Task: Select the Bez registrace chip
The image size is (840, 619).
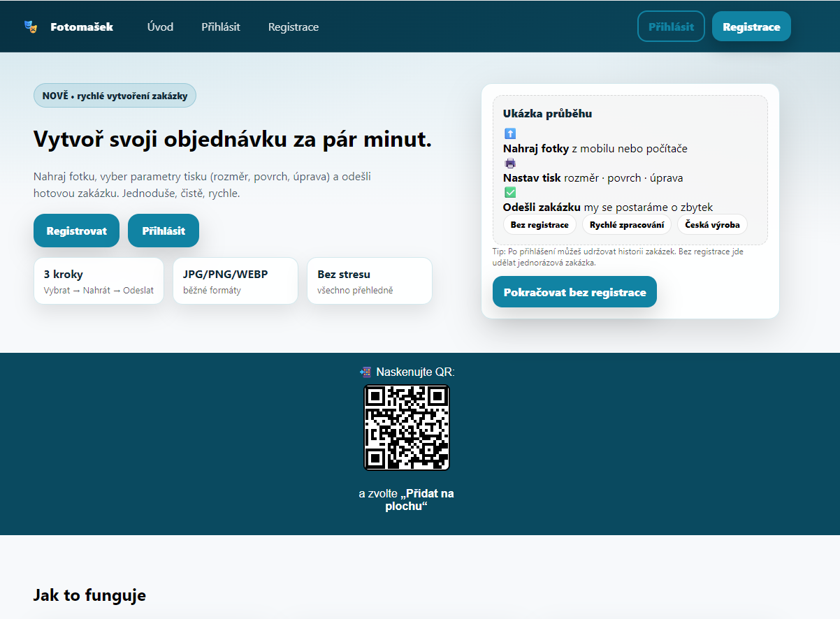Action: tap(540, 224)
